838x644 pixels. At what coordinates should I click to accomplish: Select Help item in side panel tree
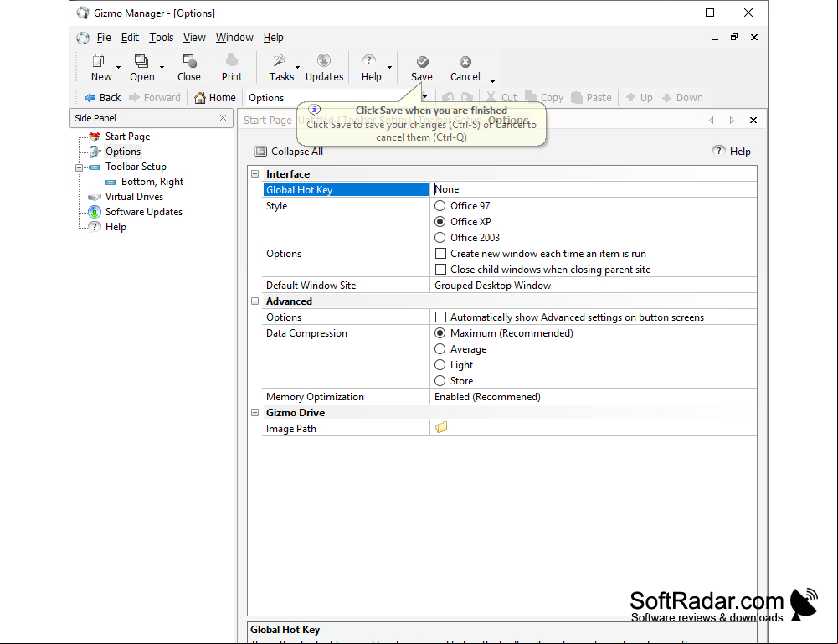[116, 227]
